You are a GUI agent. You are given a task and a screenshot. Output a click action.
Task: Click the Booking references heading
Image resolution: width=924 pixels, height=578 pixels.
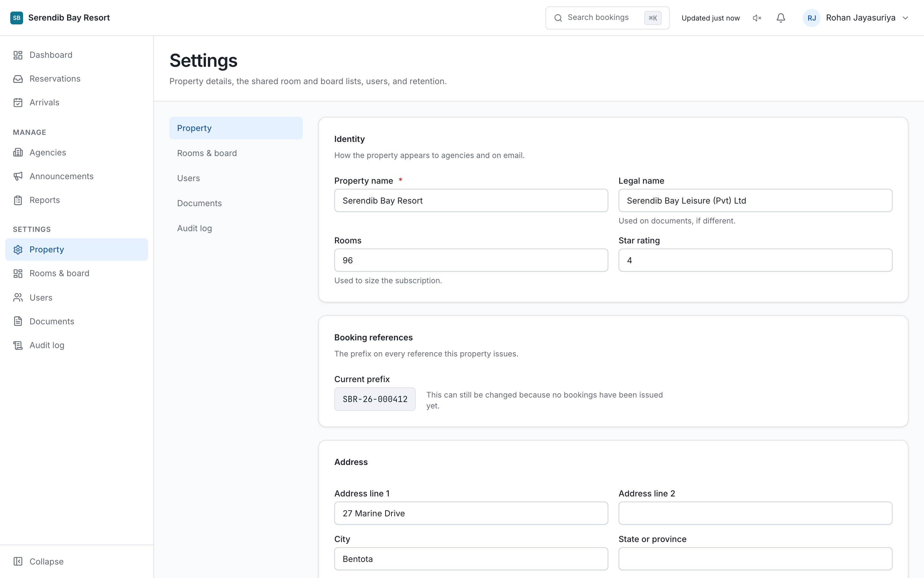tap(373, 337)
